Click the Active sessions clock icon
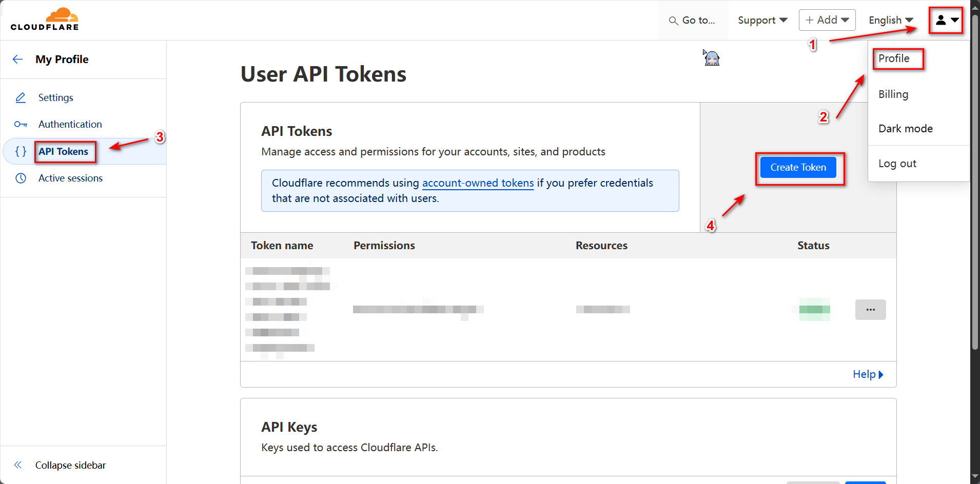 21,178
